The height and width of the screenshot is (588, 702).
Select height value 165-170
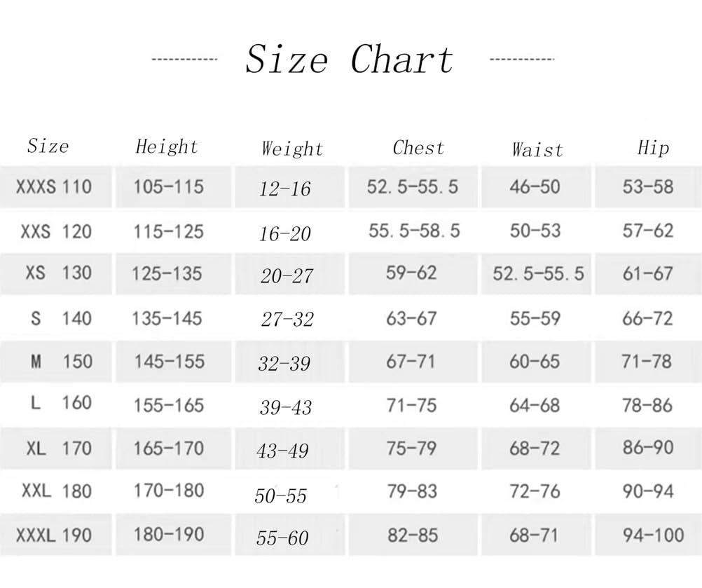pyautogui.click(x=169, y=449)
